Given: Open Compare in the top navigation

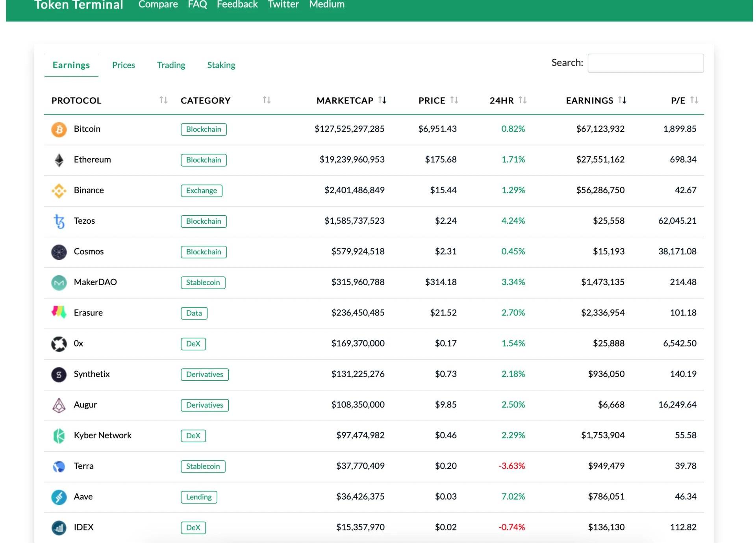Looking at the screenshot, I should (x=158, y=4).
